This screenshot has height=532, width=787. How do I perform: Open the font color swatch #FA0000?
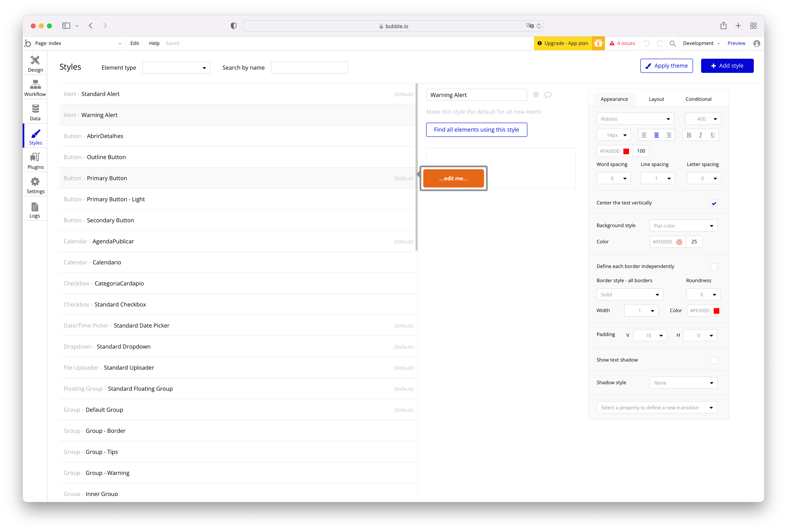click(626, 151)
